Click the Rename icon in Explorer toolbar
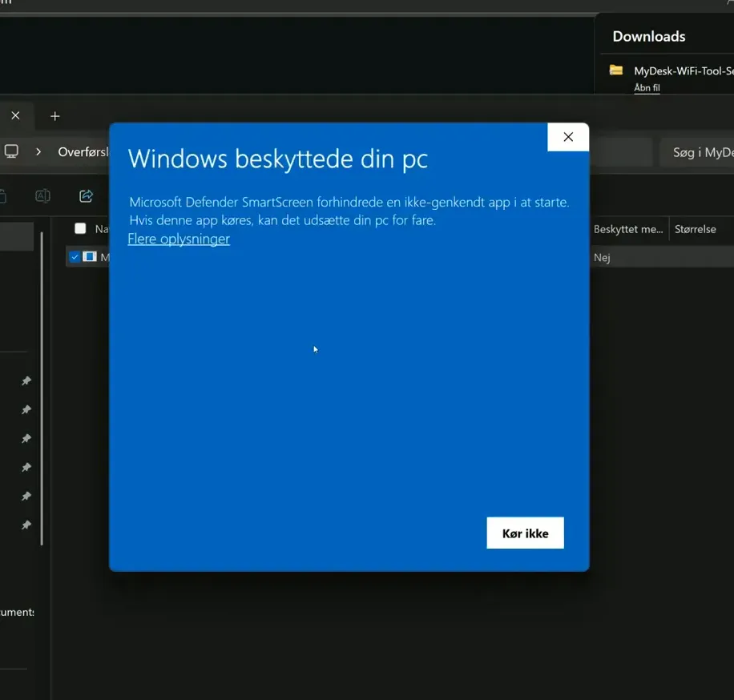Viewport: 734px width, 700px height. (42, 195)
